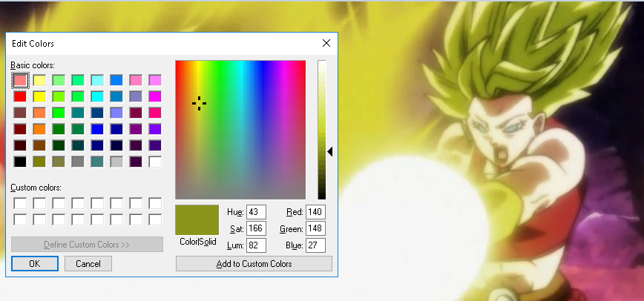Select the first empty custom color slot
Viewport: 644px width, 301px height.
20,203
